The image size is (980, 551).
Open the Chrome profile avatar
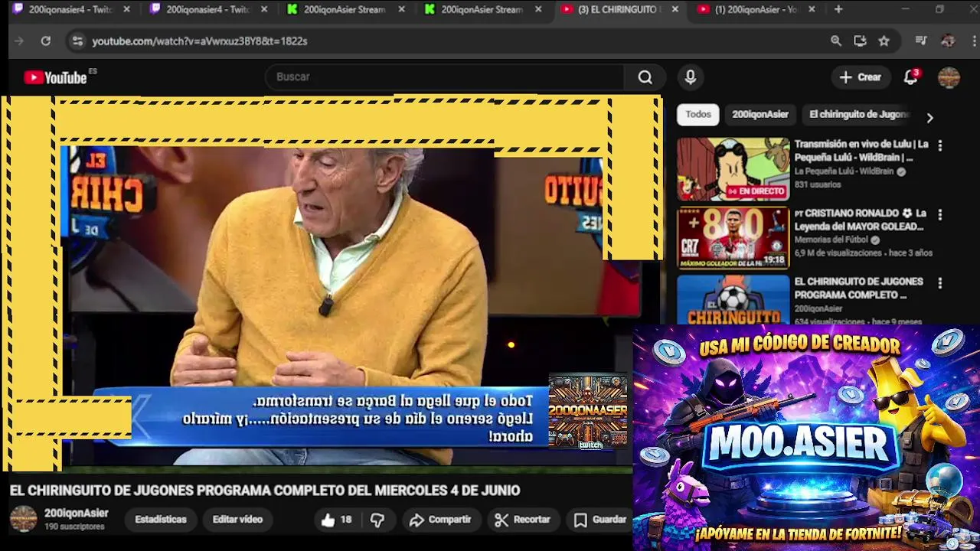coord(948,41)
